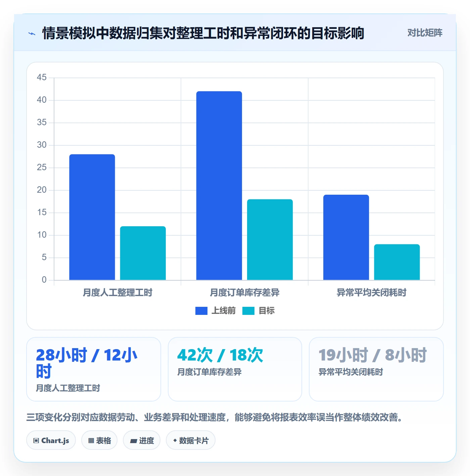Click the cyan 目标 bar for 月度人工整理工时
Screen dimensions: 470x476
coord(143,253)
